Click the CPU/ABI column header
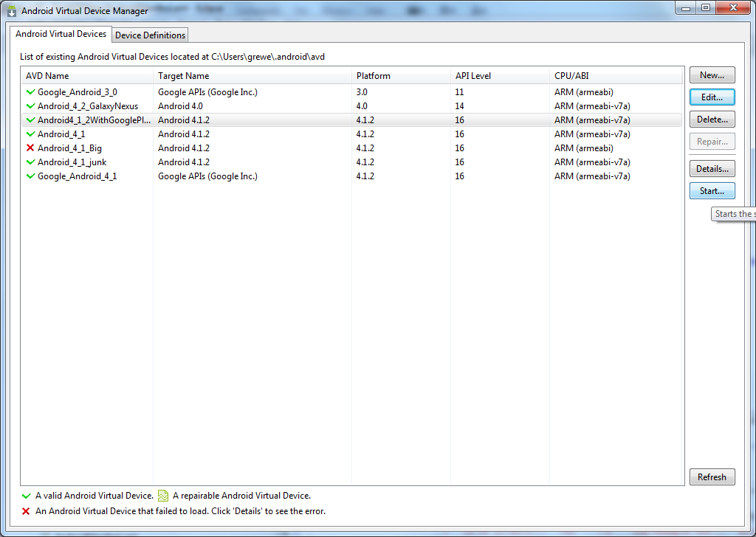This screenshot has width=756, height=537. click(x=571, y=76)
